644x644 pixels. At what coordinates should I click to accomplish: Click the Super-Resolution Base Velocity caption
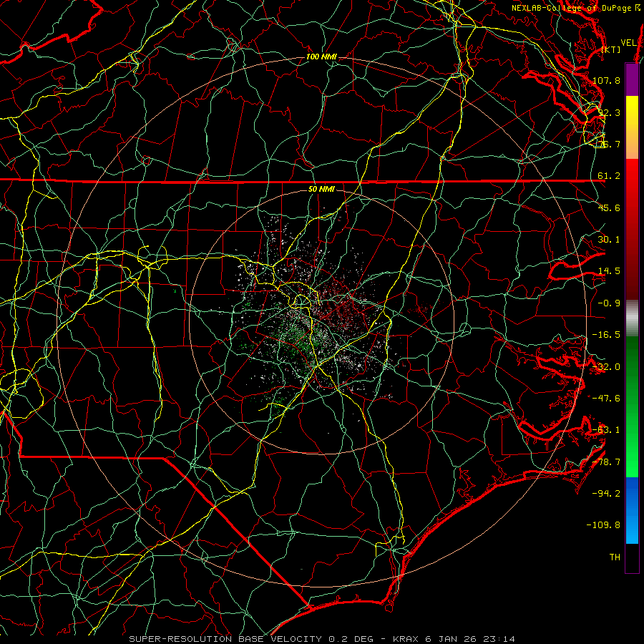(x=322, y=639)
